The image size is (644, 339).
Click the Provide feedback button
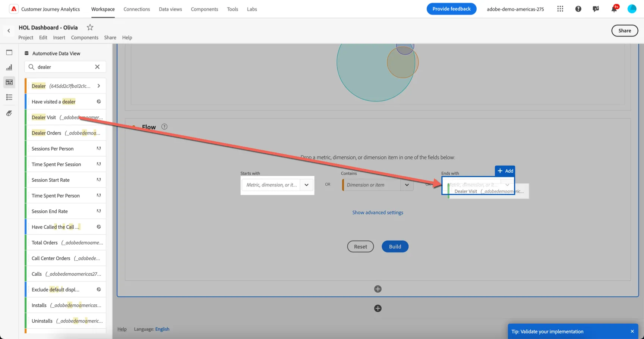(x=451, y=9)
